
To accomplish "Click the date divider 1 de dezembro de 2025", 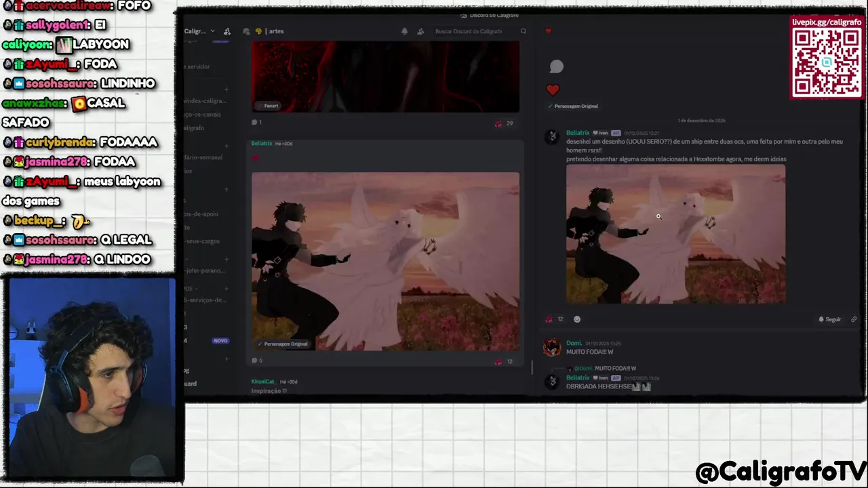I will [x=701, y=121].
